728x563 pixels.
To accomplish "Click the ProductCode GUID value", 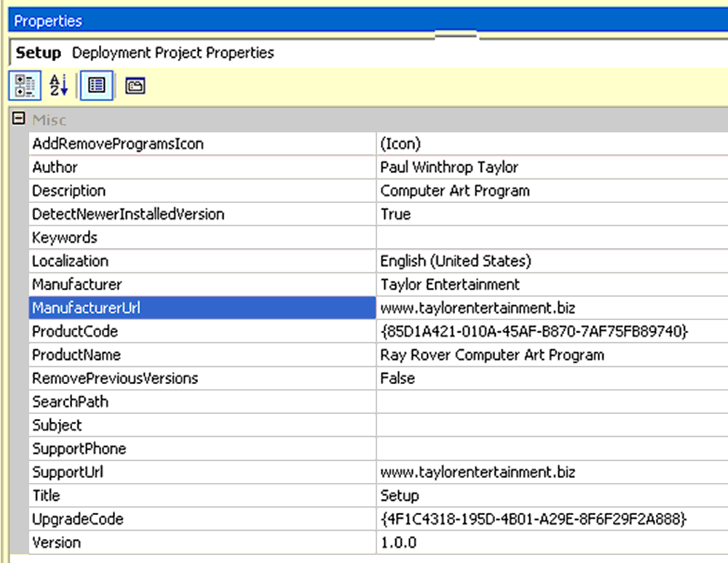I will pos(553,331).
